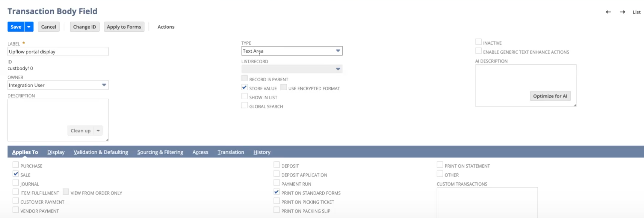Check the Journal checkbox
This screenshot has width=644, height=218.
(x=15, y=183)
